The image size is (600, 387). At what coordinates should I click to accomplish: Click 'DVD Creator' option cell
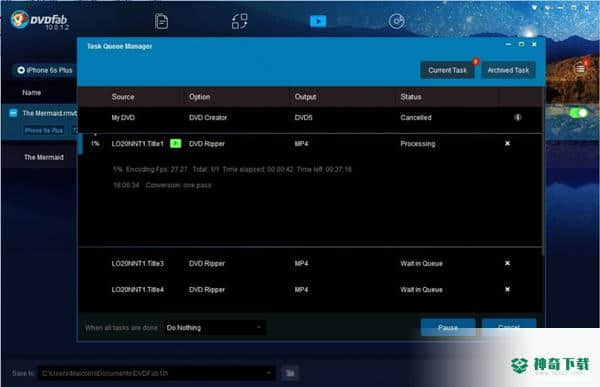point(208,118)
